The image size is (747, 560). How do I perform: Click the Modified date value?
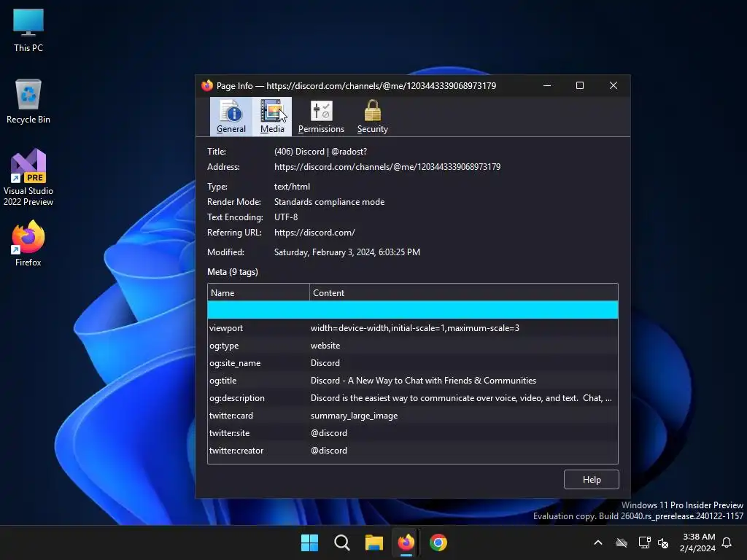coord(347,252)
